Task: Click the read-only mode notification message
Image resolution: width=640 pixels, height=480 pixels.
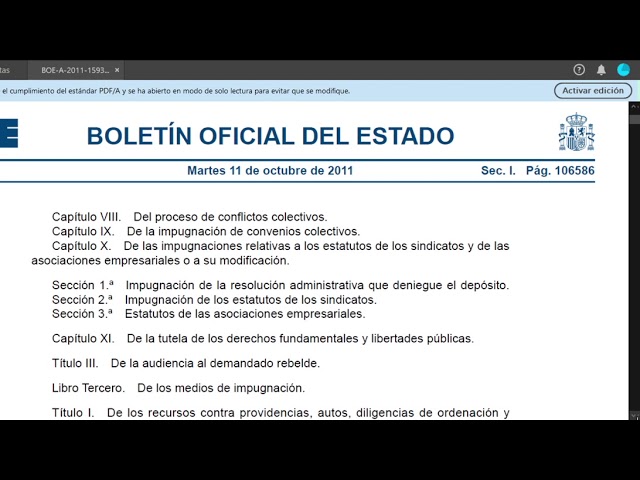Action: click(x=175, y=91)
